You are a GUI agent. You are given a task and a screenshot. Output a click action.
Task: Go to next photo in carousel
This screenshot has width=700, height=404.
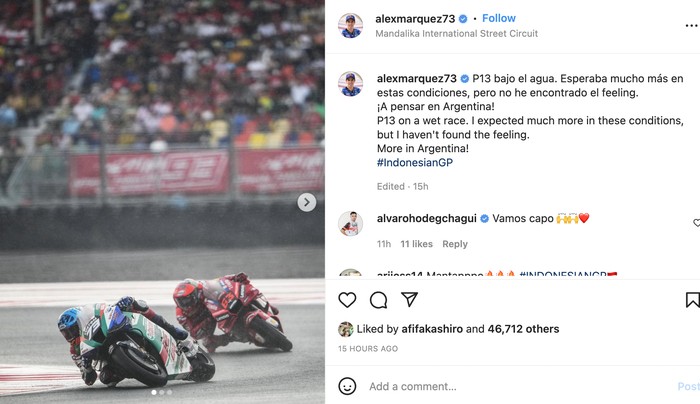coord(307,202)
